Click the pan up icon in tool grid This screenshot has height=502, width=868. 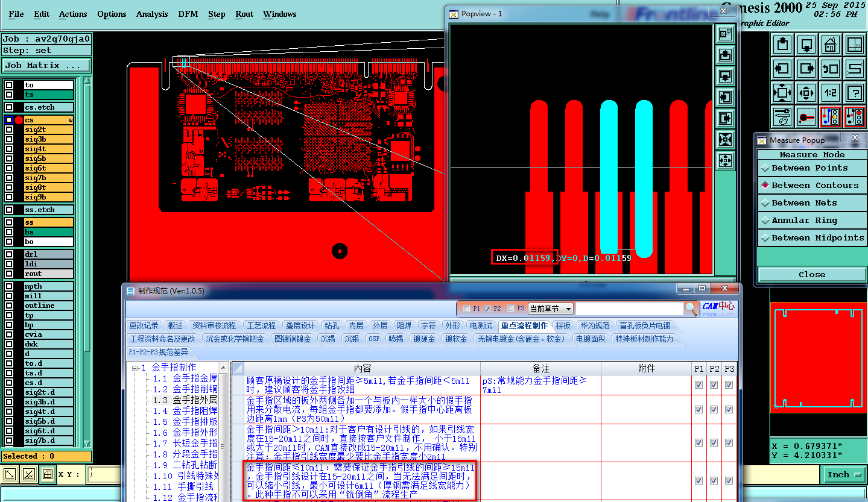tap(782, 45)
